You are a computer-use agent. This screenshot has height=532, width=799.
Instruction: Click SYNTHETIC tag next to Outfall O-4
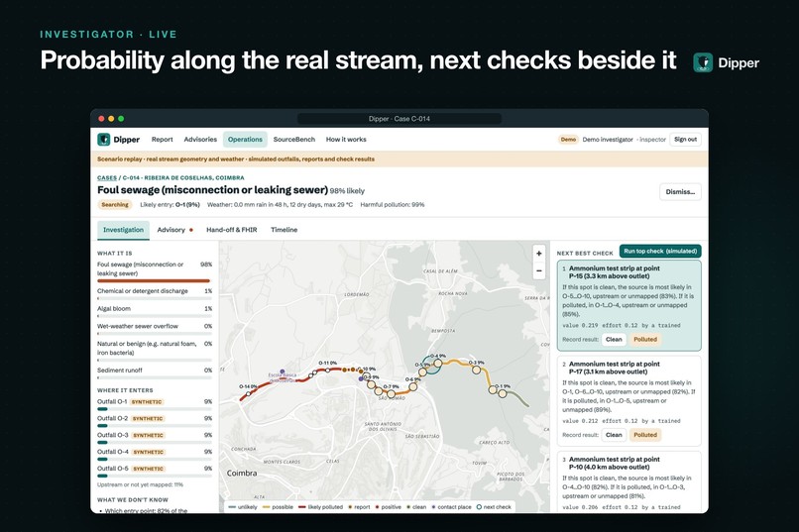[149, 452]
